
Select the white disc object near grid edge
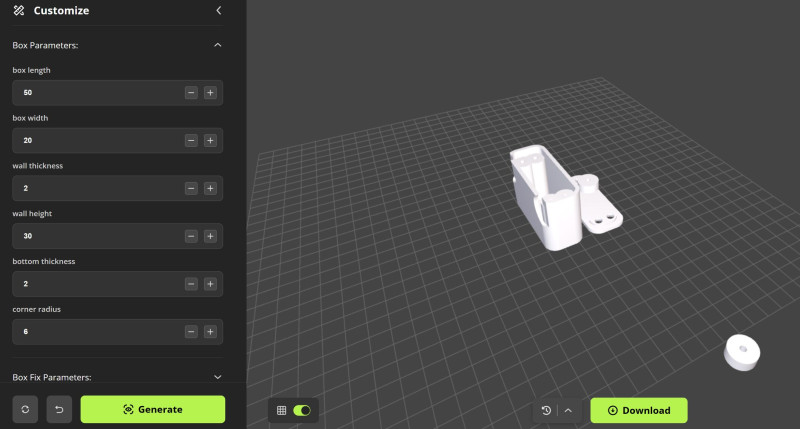click(x=742, y=352)
